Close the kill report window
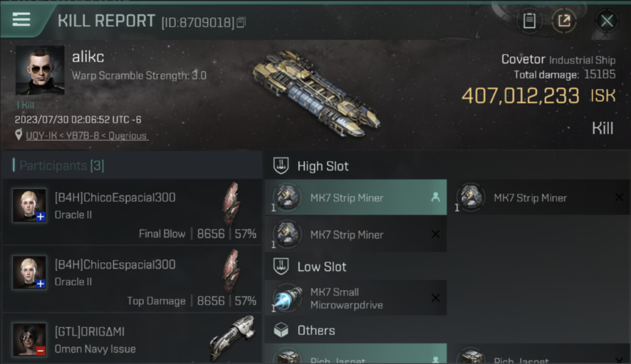Viewport: 631px width, 364px height. pyautogui.click(x=607, y=21)
